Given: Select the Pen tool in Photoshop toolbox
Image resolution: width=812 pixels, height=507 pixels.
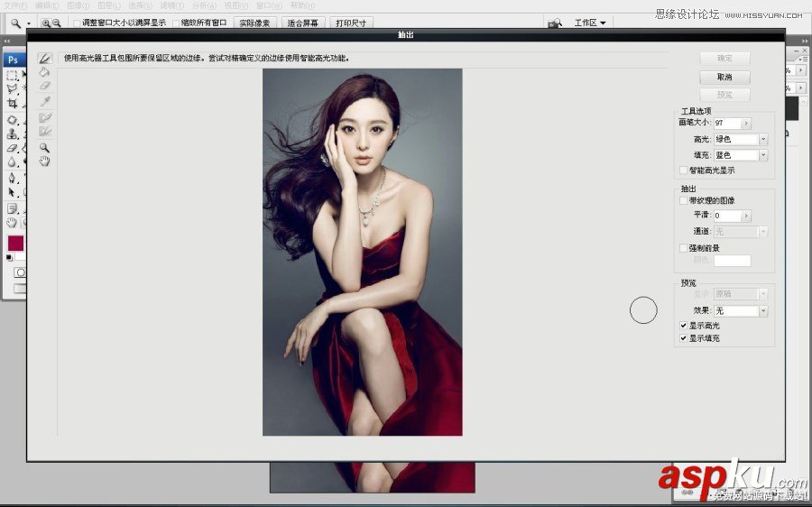Looking at the screenshot, I should coord(12,179).
